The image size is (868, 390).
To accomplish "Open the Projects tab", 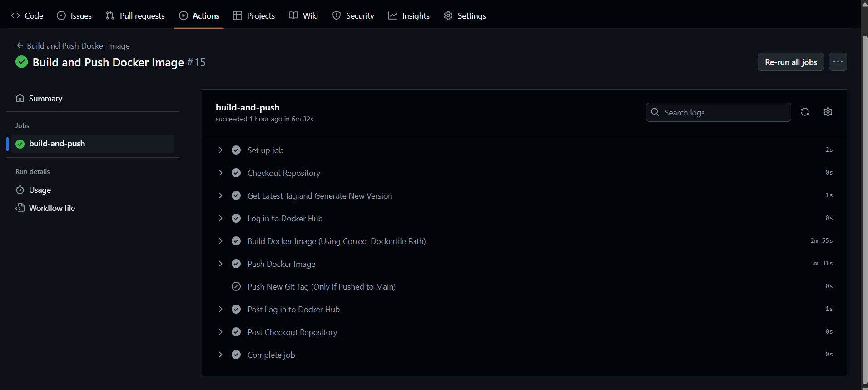I will coord(254,15).
